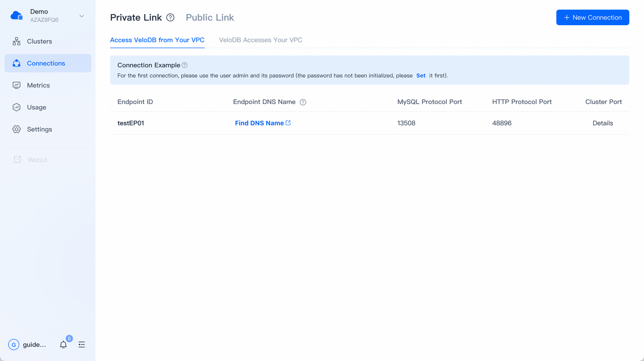Open Metrics via its chart icon
The width and height of the screenshot is (644, 361).
pyautogui.click(x=16, y=85)
